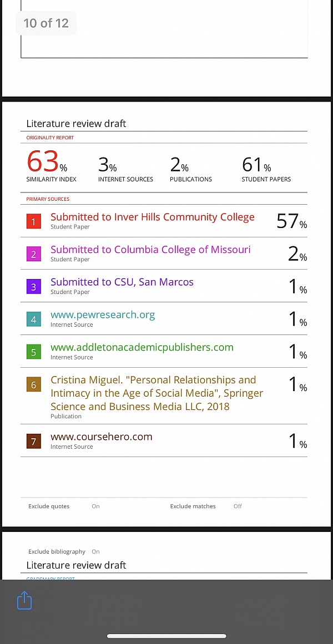This screenshot has width=333, height=644.
Task: Toggle the Exclude quotes On setting
Action: (95, 506)
